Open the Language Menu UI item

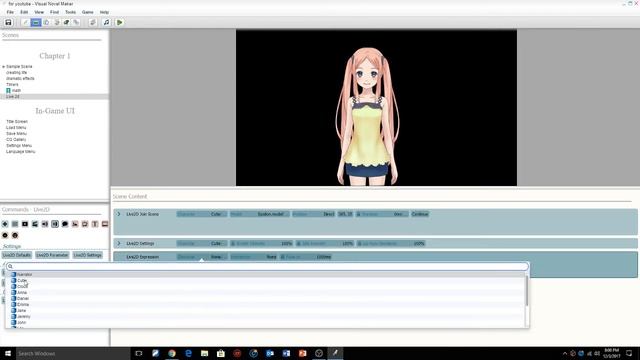coord(20,151)
